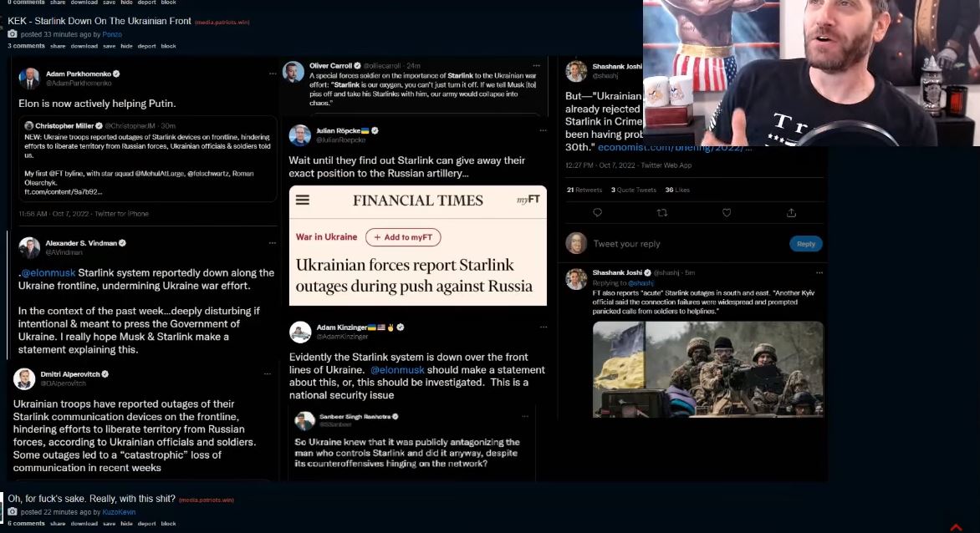The image size is (980, 533).
Task: Open the Financial Times hamburger menu
Action: (x=303, y=200)
